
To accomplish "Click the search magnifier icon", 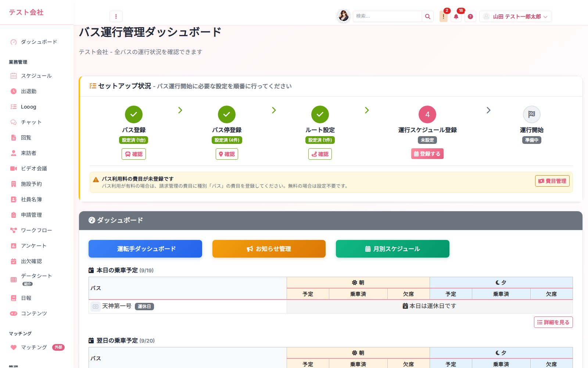I will (x=427, y=16).
